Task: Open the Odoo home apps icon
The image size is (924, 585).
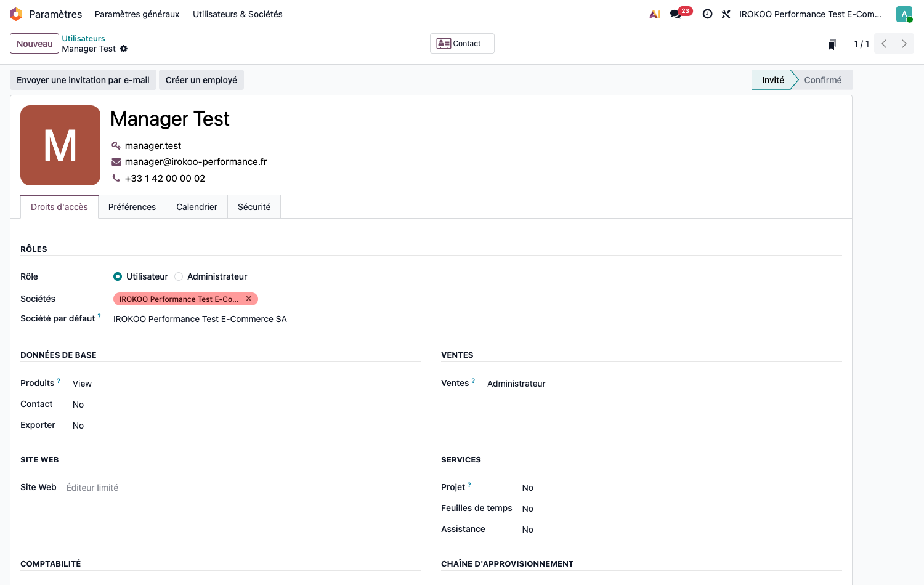Action: click(16, 14)
